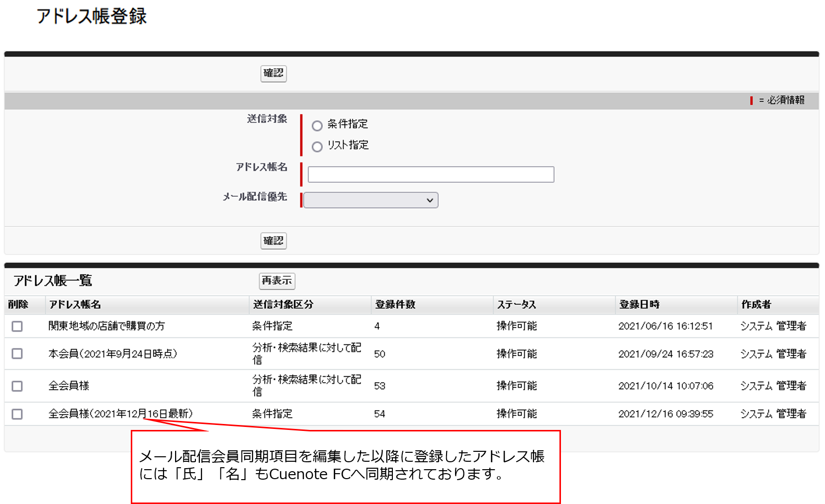The height and width of the screenshot is (504, 825).
Task: Tick delete checkbox for 全会員様(2021年12月16日最新)
Action: [17, 414]
